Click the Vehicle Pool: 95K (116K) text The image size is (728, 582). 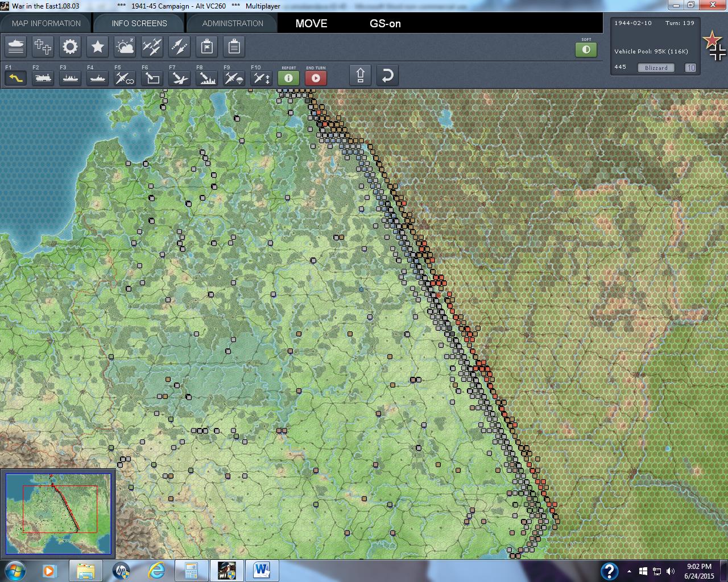[651, 51]
